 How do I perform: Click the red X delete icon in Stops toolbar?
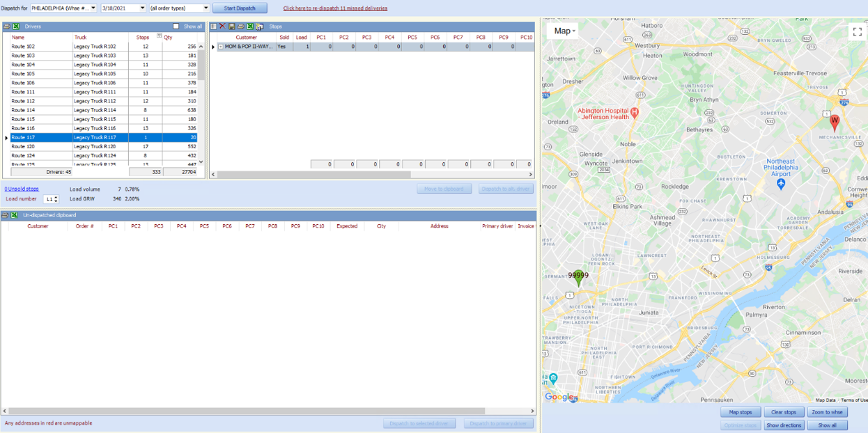(223, 26)
